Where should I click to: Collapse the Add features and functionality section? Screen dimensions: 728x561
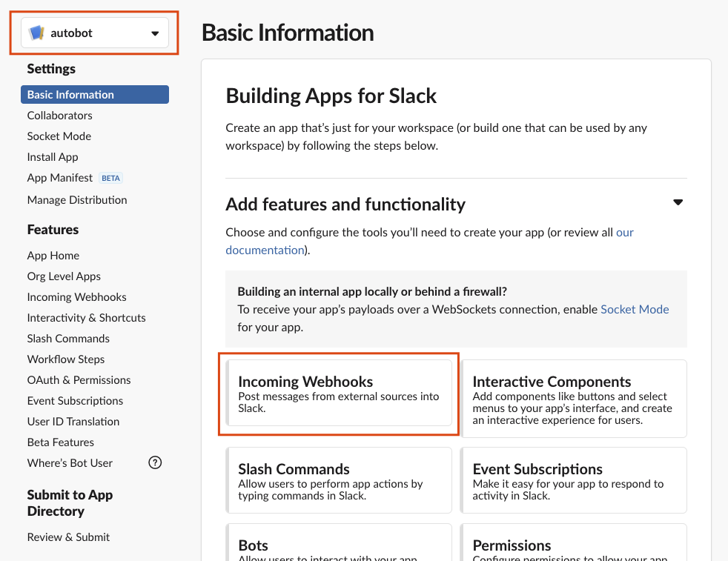[x=678, y=202]
